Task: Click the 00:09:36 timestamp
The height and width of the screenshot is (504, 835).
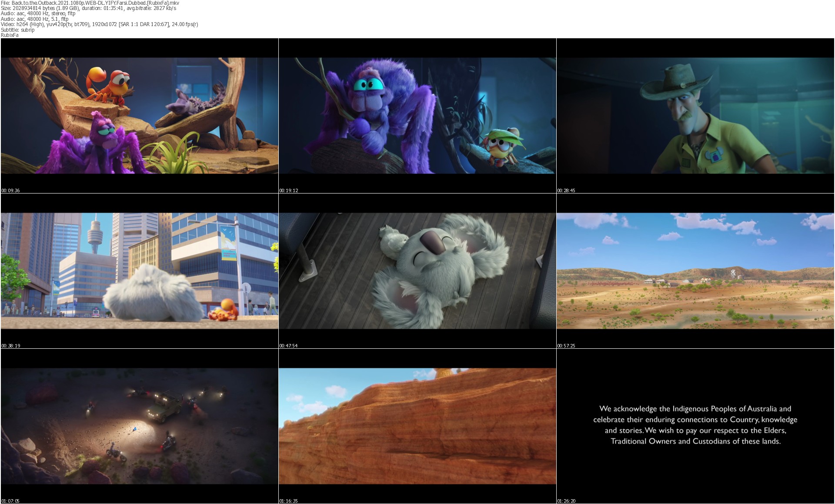Action: [11, 190]
